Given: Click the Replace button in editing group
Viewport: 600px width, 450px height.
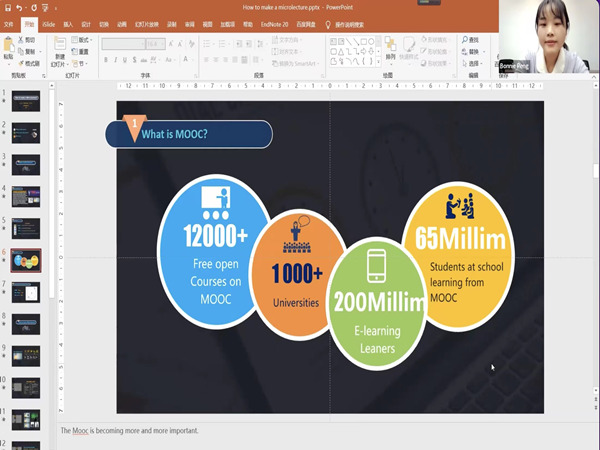Looking at the screenshot, I should [468, 50].
